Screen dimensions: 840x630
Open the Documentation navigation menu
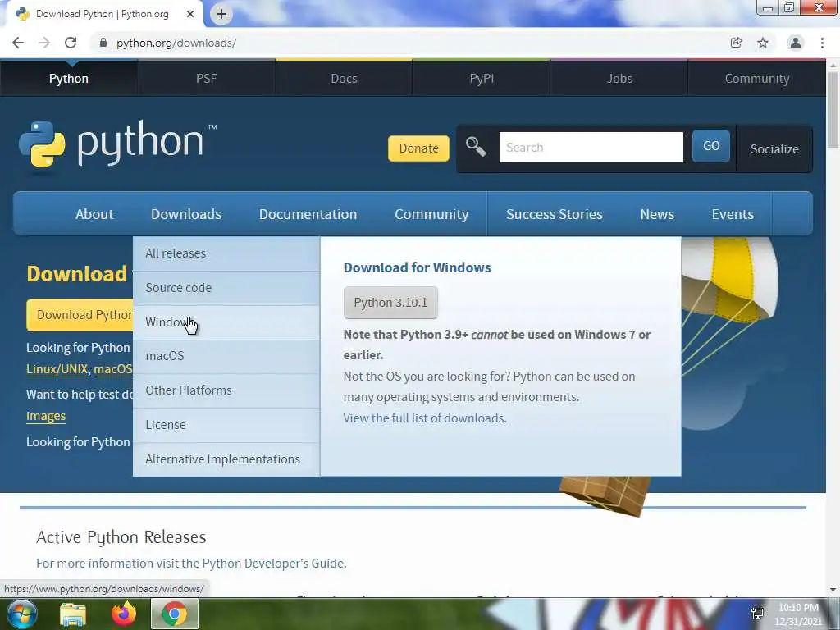click(308, 214)
